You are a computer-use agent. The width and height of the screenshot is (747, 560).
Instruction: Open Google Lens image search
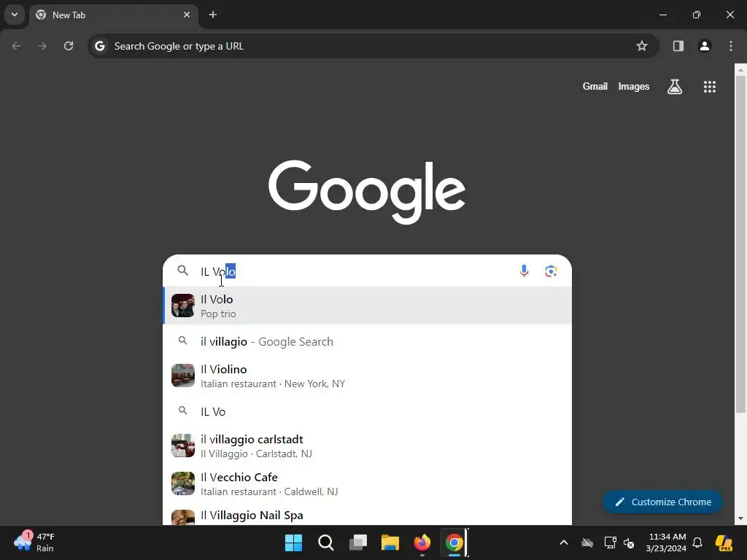pos(551,271)
